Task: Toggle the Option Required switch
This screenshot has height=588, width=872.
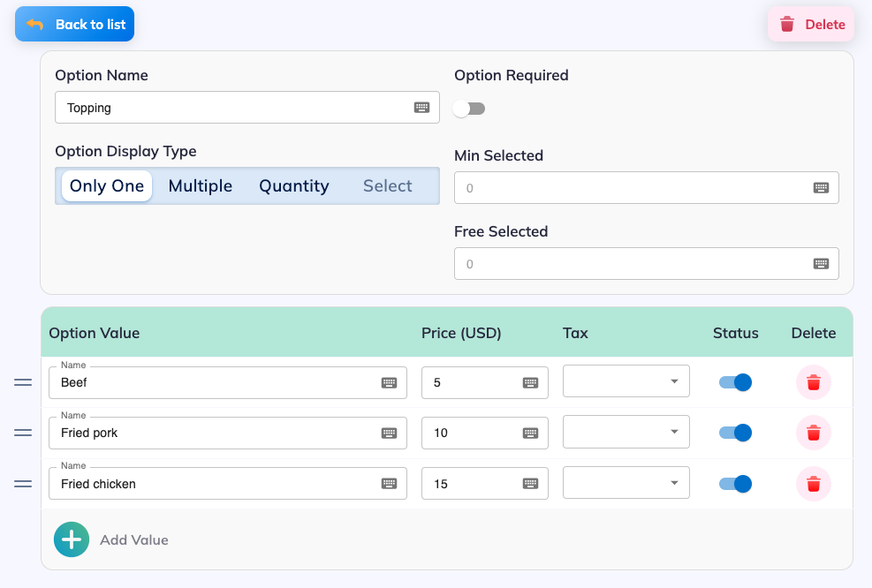Action: click(469, 109)
